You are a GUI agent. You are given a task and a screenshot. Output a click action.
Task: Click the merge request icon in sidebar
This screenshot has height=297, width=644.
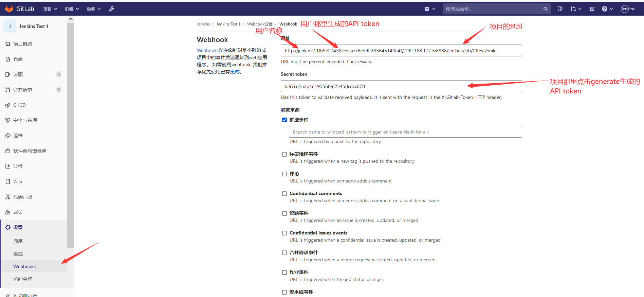coord(8,90)
